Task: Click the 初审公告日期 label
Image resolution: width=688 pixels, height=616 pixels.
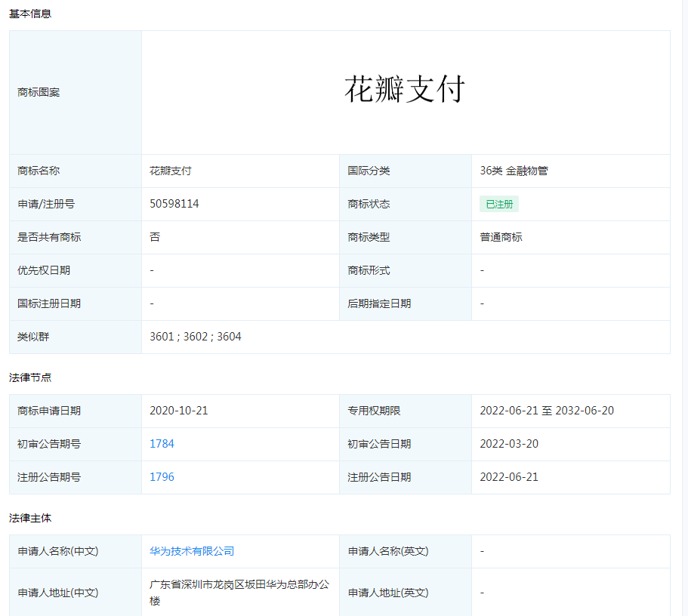Action: 379,444
